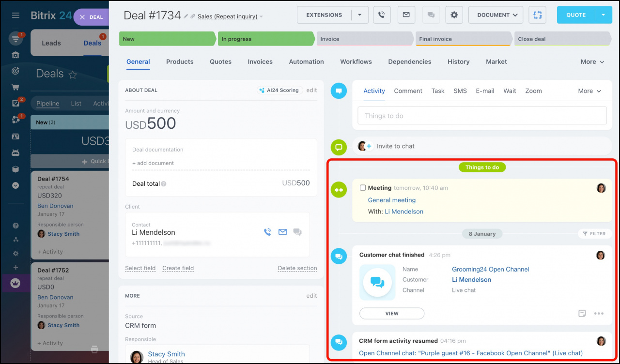Image resolution: width=620 pixels, height=364 pixels.
Task: Click the Extensions button
Action: point(324,15)
